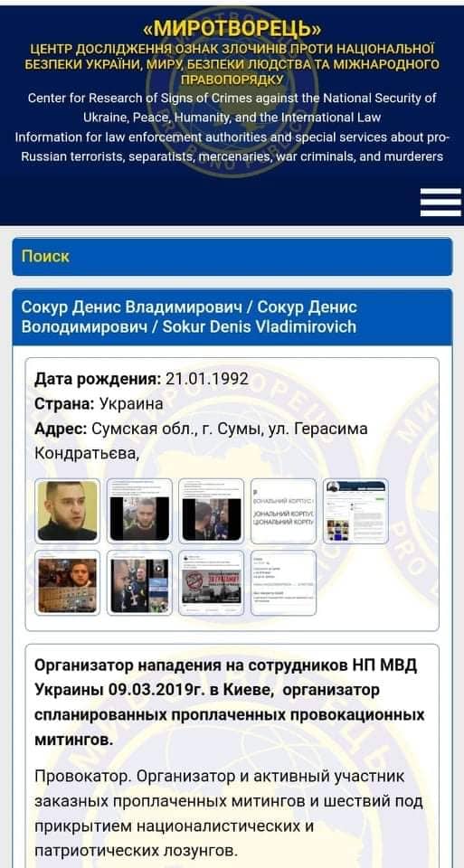Tap the Поиск search bar
The height and width of the screenshot is (868, 464).
pyautogui.click(x=232, y=256)
